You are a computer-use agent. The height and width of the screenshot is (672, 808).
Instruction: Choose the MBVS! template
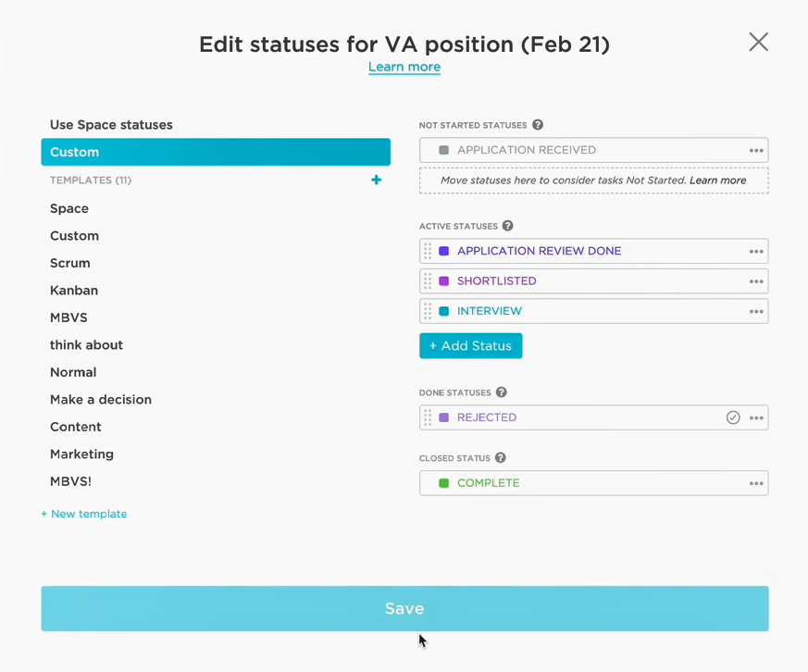pos(70,481)
